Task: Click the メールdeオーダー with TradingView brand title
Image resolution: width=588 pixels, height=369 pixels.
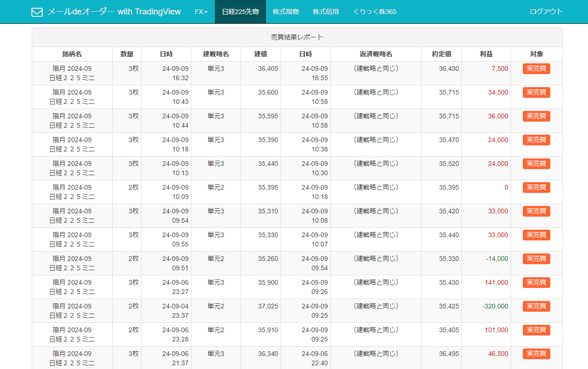Action: pos(114,12)
